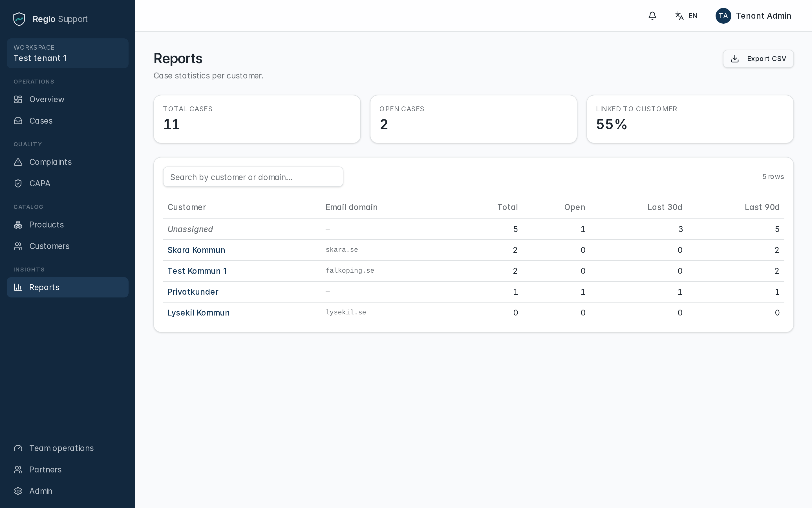This screenshot has height=508, width=812.
Task: Open the Test Kommun 1 customer link
Action: pos(197,271)
